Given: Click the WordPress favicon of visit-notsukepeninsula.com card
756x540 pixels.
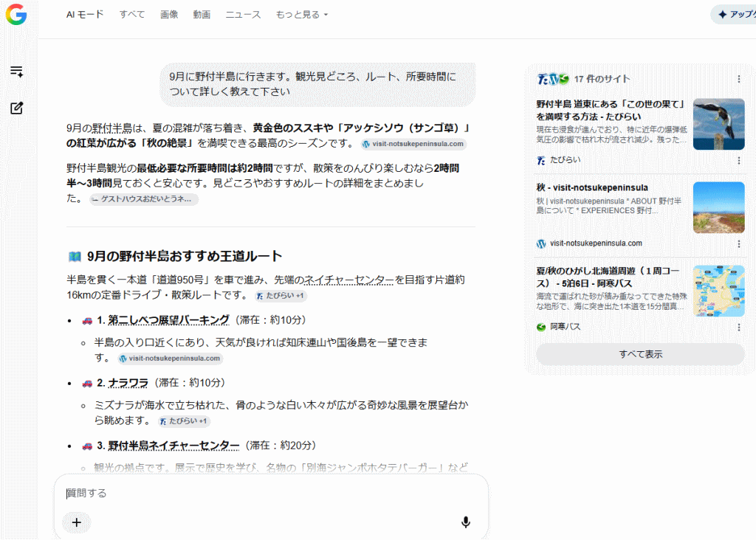Looking at the screenshot, I should 541,243.
